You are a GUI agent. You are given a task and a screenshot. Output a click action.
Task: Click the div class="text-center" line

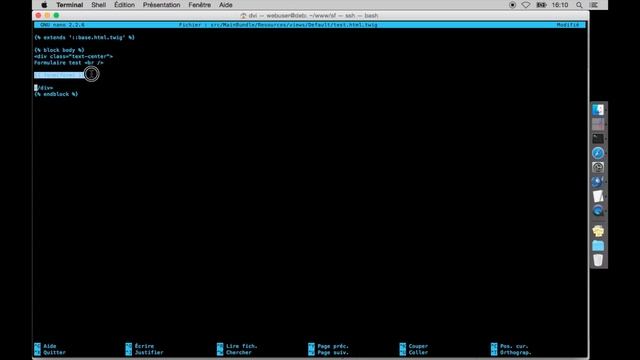73,56
